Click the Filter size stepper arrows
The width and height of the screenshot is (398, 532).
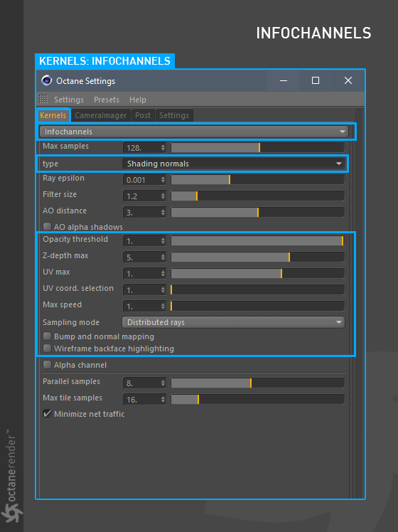(163, 196)
